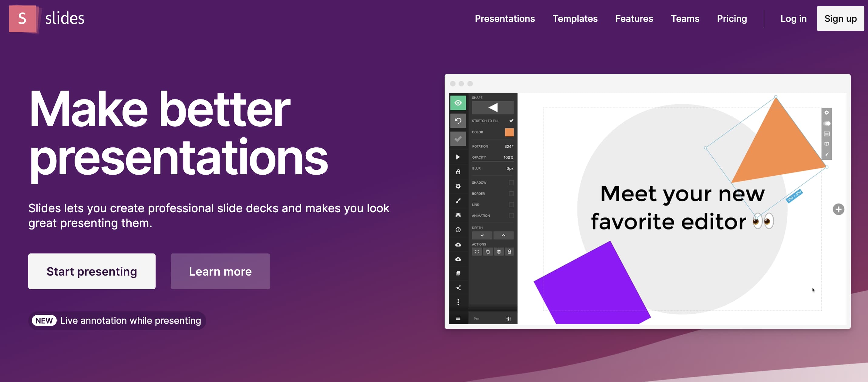Expand the Border property section

pos(478,194)
